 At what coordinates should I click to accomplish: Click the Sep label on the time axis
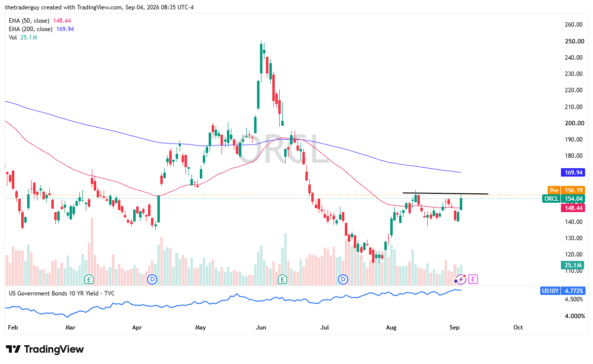[454, 327]
